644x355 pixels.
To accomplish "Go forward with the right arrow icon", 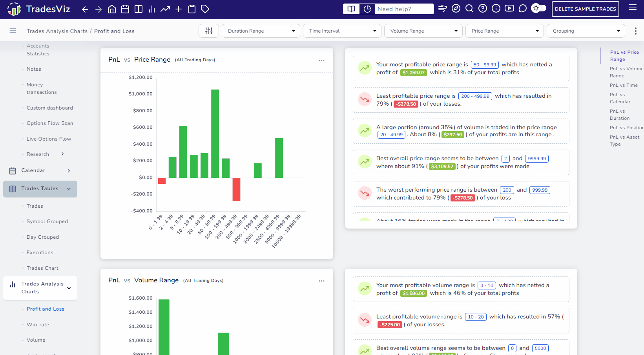I will (x=99, y=9).
